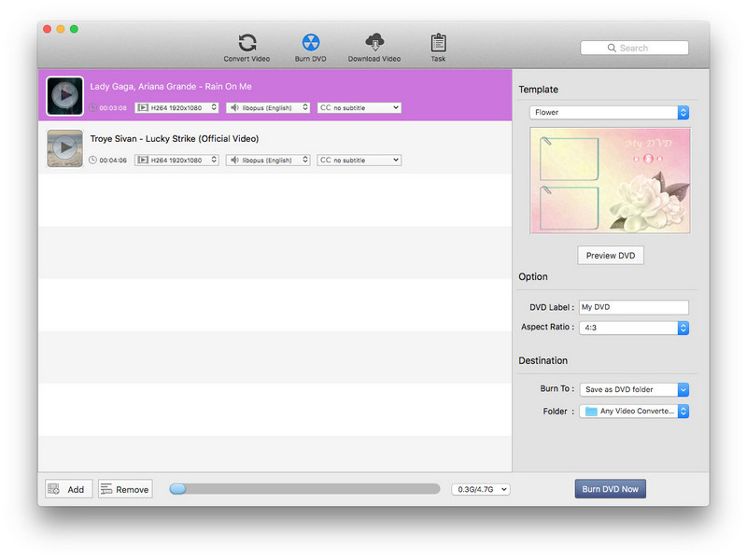Click the 00:04:06 duration text
747x560 pixels.
113,161
